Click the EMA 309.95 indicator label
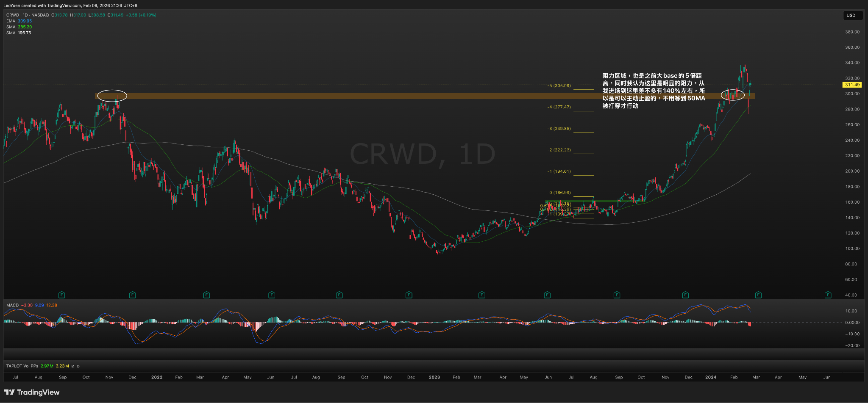The width and height of the screenshot is (868, 403). click(x=19, y=21)
